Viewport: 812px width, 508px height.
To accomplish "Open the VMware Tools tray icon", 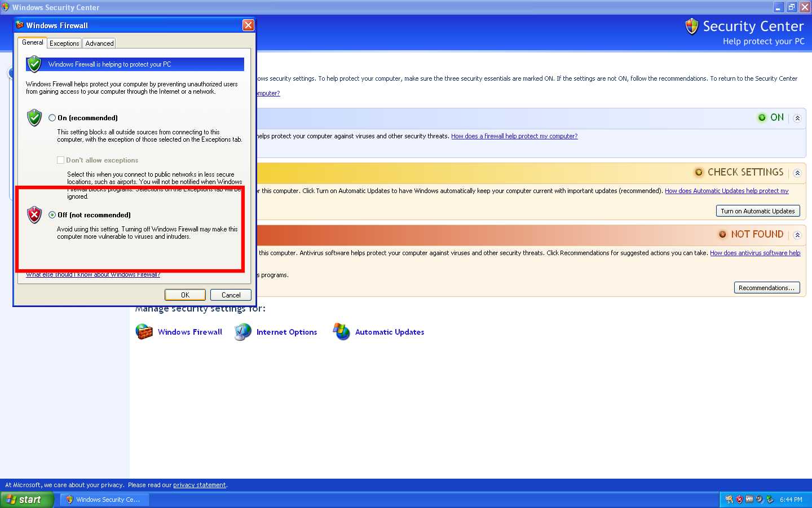I will [x=749, y=499].
